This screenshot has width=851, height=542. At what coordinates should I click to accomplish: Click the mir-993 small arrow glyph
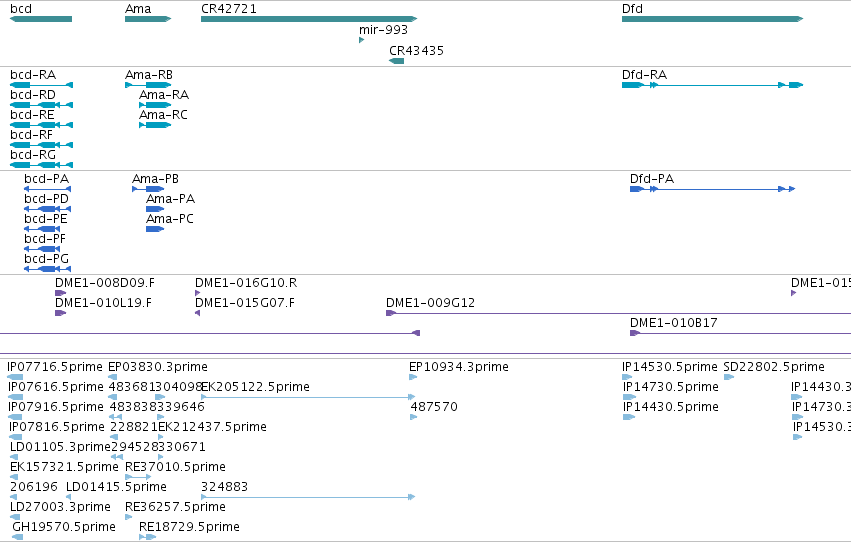click(x=361, y=40)
